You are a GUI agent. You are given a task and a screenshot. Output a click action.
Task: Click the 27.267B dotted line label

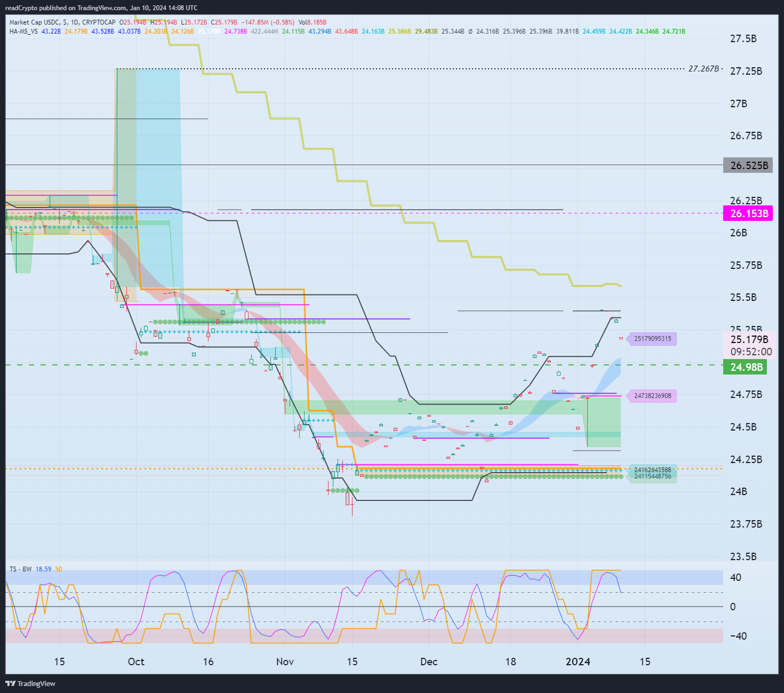click(703, 69)
